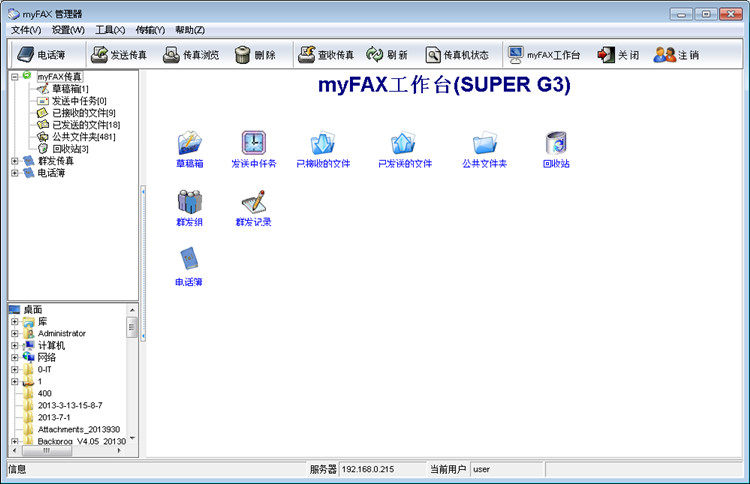Click the 关闭 toolbar button

coord(618,55)
